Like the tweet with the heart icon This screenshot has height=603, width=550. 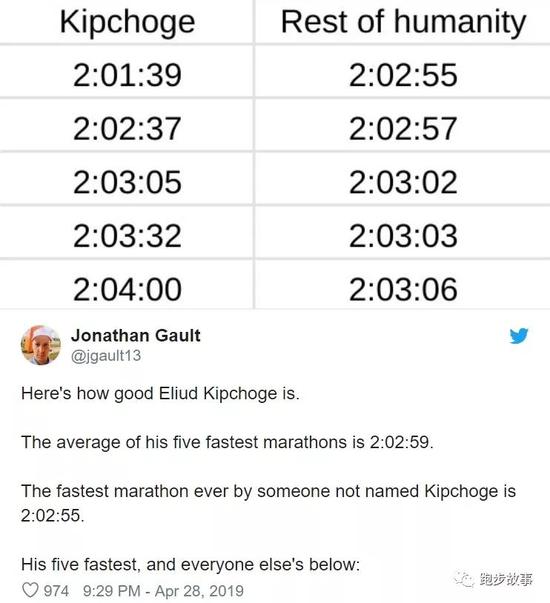tap(30, 590)
